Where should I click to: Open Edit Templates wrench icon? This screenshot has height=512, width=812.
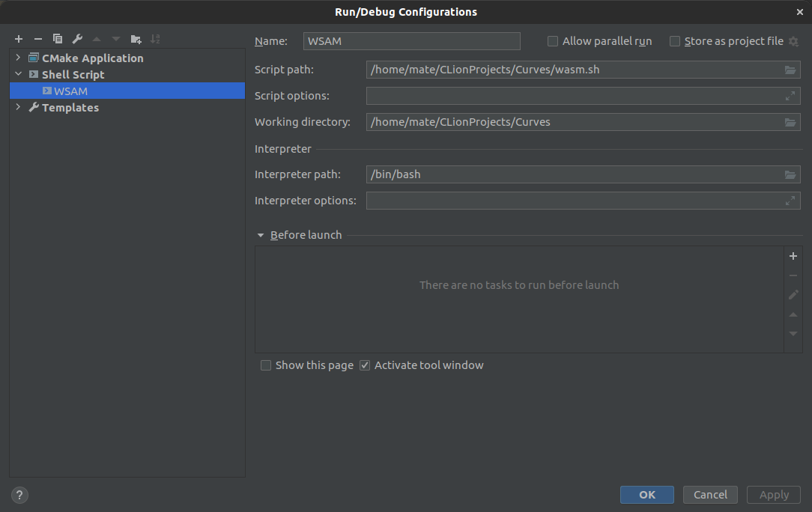pyautogui.click(x=77, y=39)
